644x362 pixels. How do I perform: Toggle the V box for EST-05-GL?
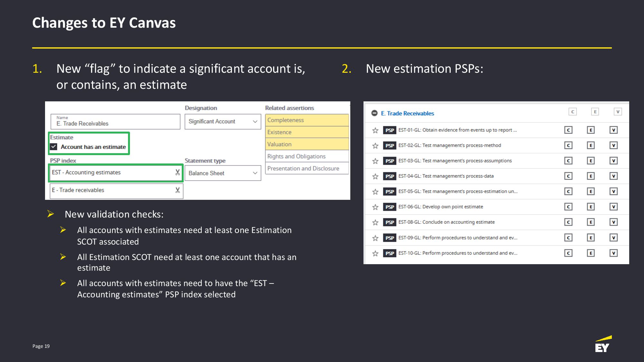click(613, 191)
